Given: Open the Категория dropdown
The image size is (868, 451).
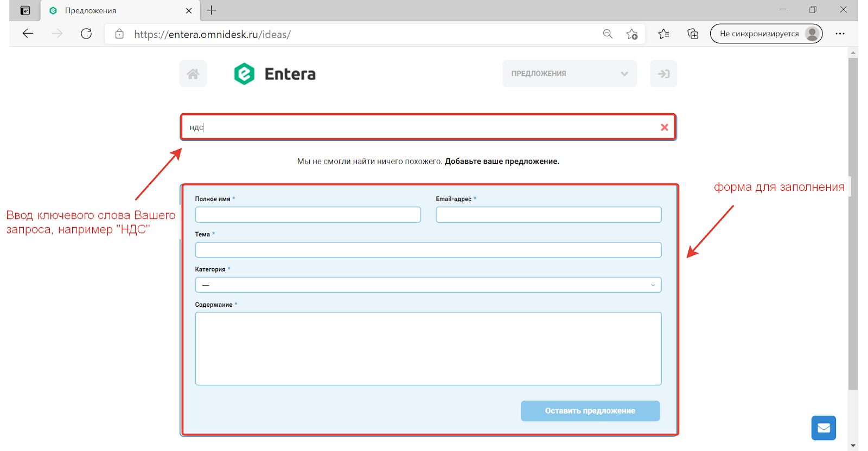Looking at the screenshot, I should [x=428, y=285].
